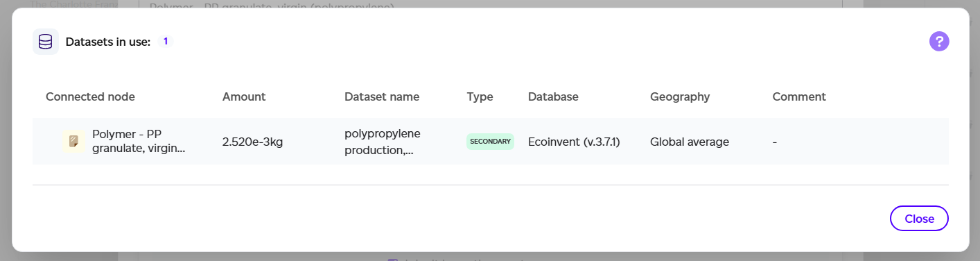
Task: Close the Datasets in use dialog
Action: click(x=919, y=219)
